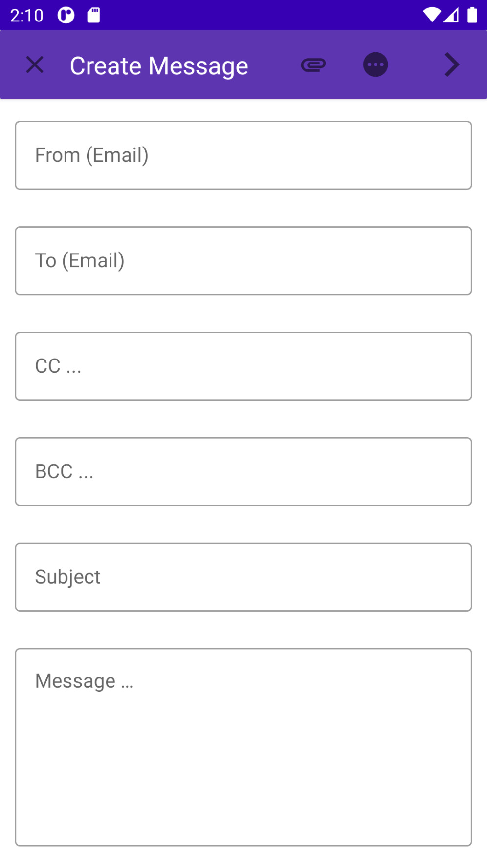Click the battery icon in status bar

472,15
